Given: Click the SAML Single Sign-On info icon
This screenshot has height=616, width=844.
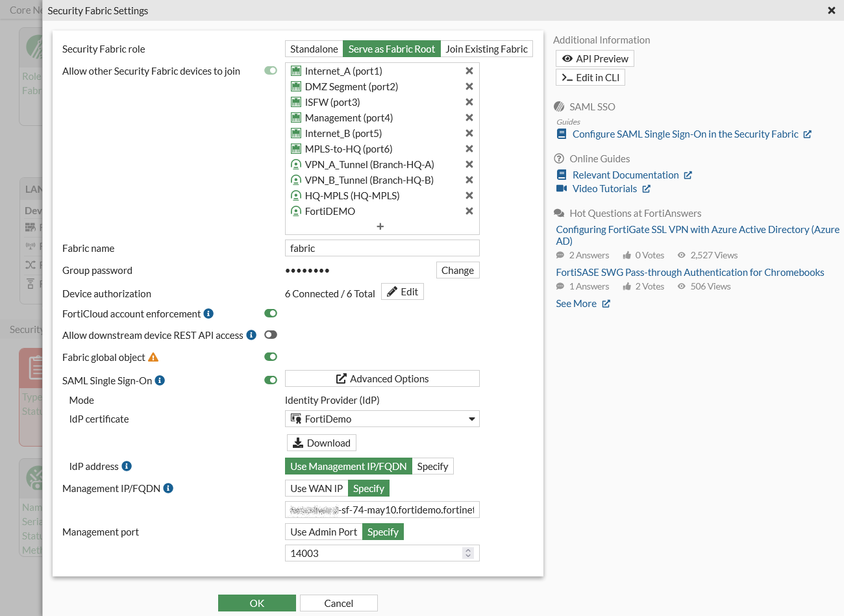Looking at the screenshot, I should tap(160, 380).
